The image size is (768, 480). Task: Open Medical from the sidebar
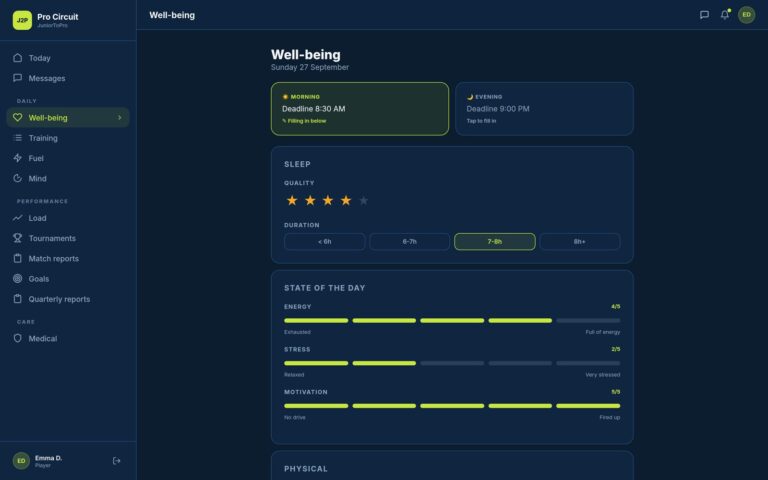click(68, 338)
